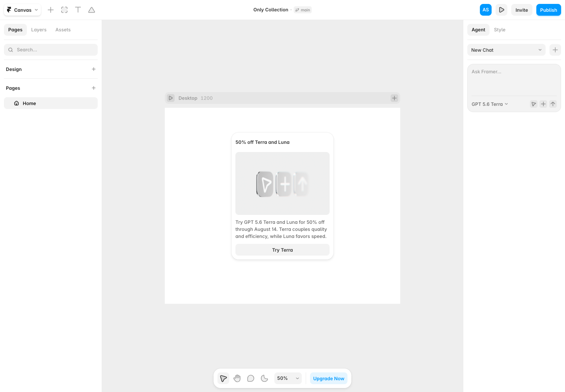Screen dimensions: 565x392
Task: Click the promo card image thumbnail
Action: 282,183
